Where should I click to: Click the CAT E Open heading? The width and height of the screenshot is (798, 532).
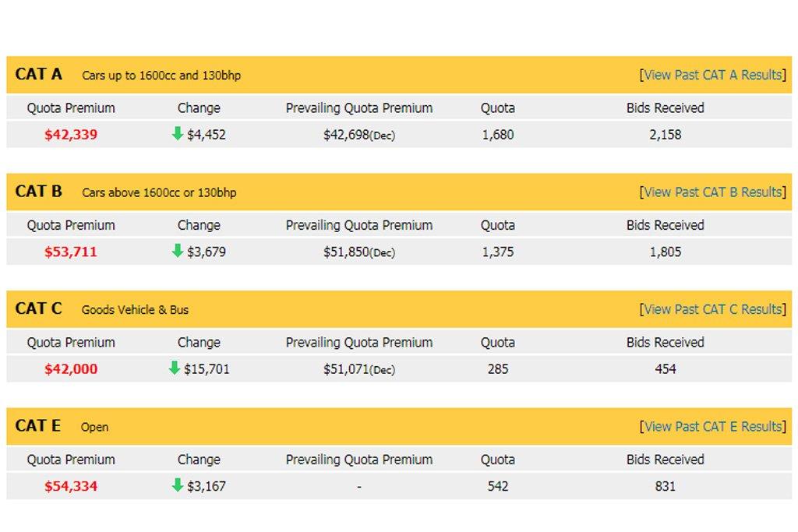coord(94,427)
